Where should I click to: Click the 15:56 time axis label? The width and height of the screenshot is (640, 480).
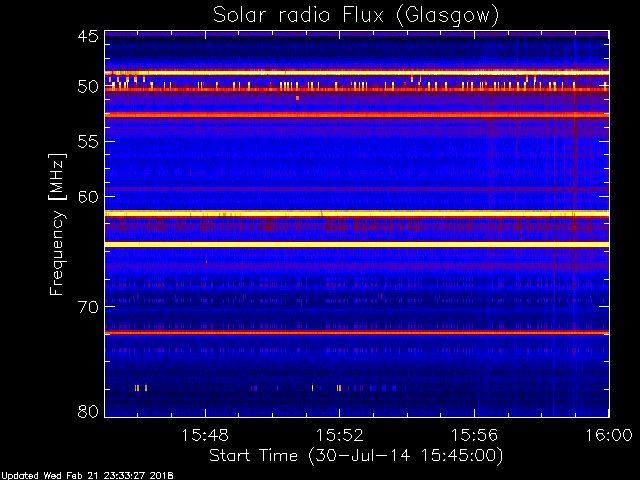click(x=474, y=435)
